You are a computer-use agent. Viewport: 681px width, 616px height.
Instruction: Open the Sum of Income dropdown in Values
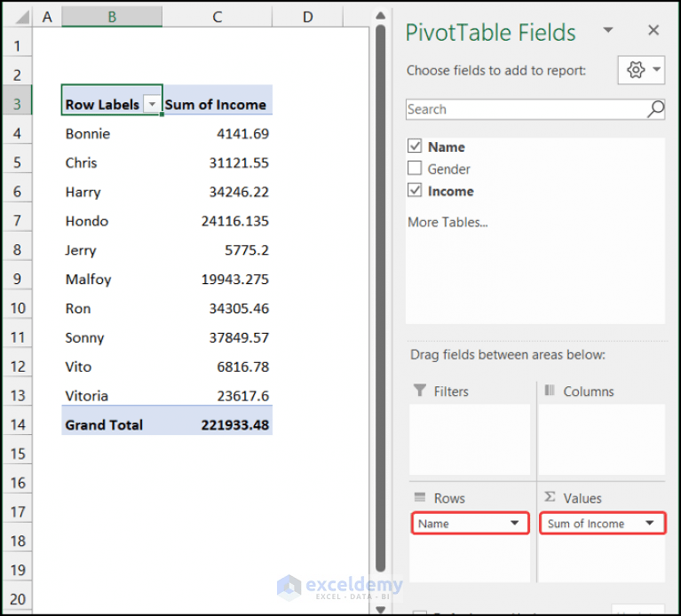[x=649, y=523]
